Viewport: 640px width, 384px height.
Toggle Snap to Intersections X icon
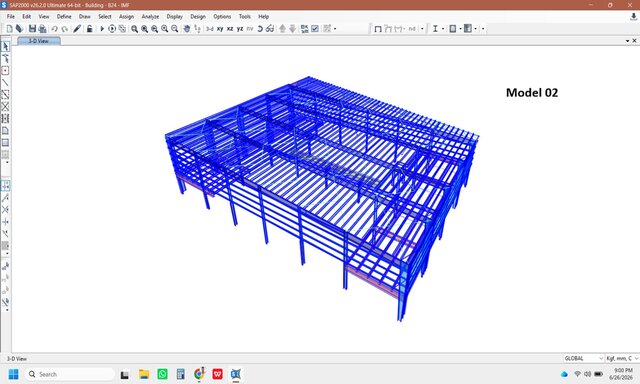pos(5,210)
